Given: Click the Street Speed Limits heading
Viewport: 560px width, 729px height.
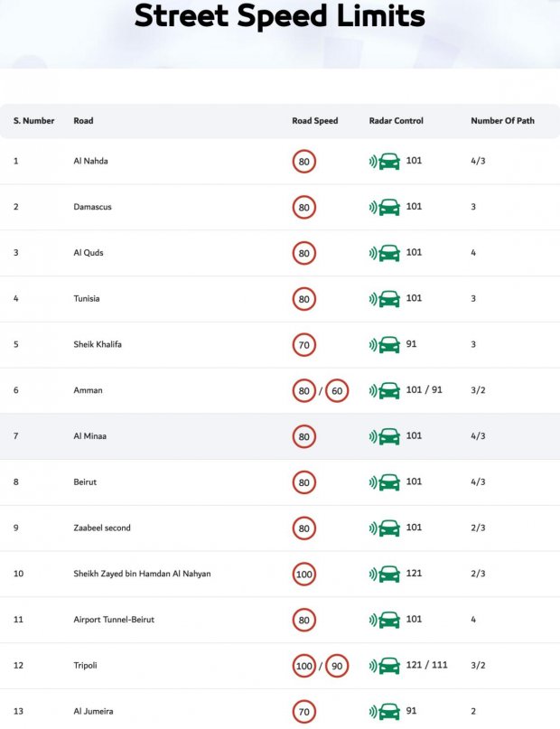Looking at the screenshot, I should coord(280,15).
